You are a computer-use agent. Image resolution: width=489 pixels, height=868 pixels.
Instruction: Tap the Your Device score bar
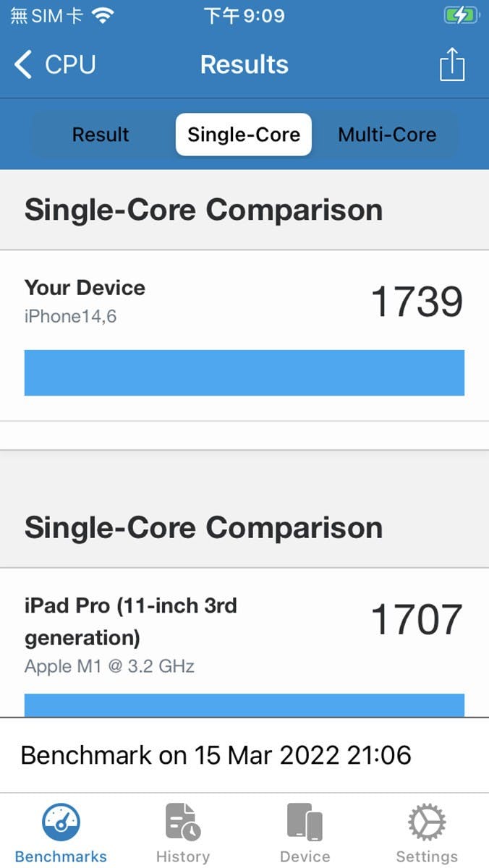(244, 373)
